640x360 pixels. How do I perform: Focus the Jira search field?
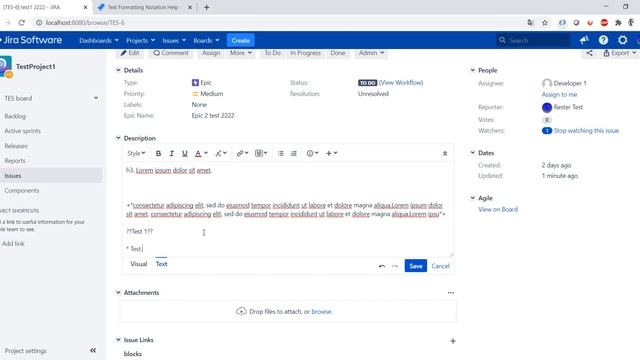(533, 40)
